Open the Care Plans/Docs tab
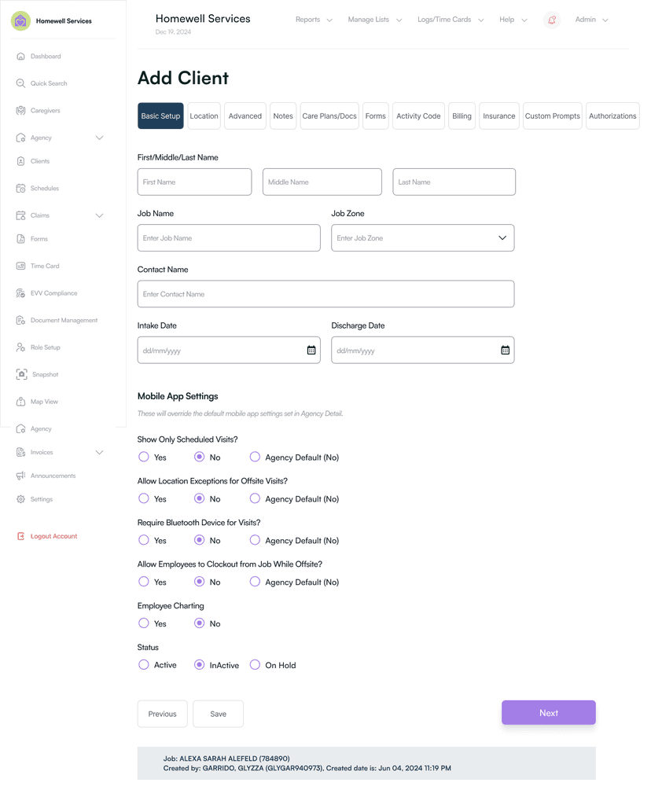651x812 pixels. [x=329, y=116]
